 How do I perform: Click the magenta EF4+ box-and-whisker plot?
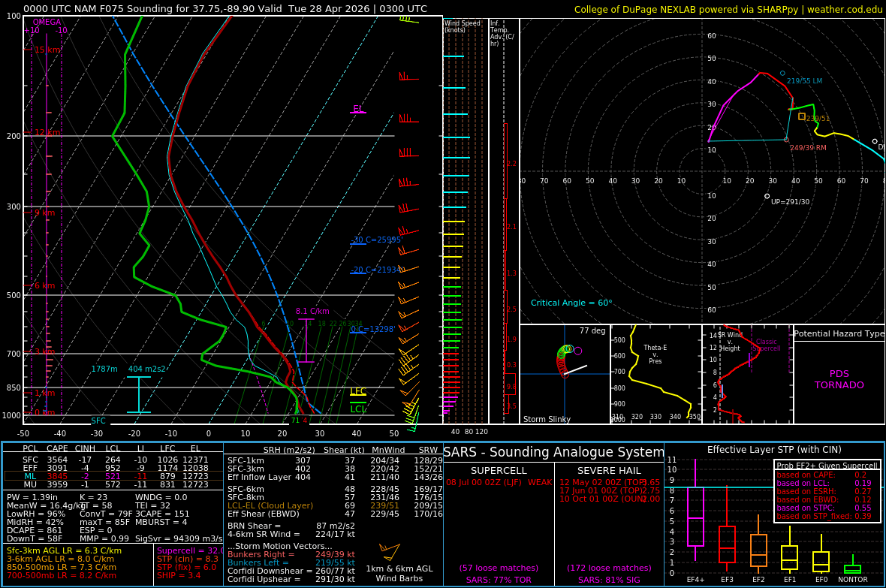pyautogui.click(x=695, y=518)
